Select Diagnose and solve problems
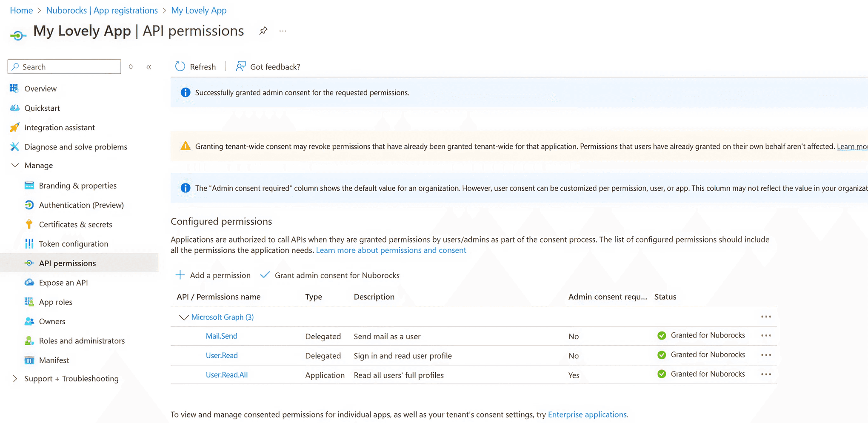This screenshot has height=423, width=868. 76,146
